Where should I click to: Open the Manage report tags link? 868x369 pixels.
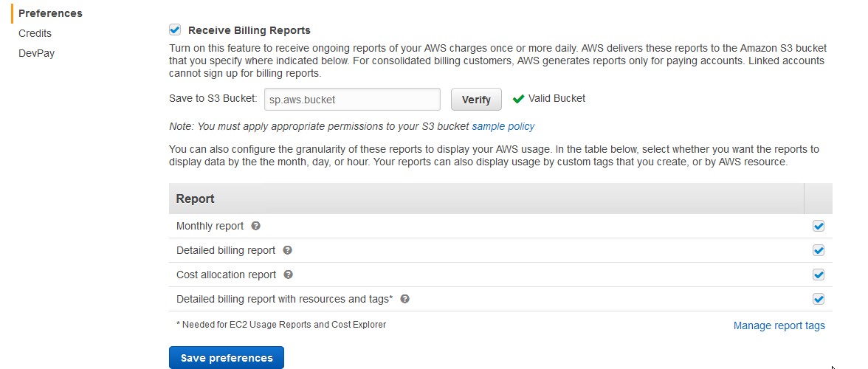click(x=779, y=325)
